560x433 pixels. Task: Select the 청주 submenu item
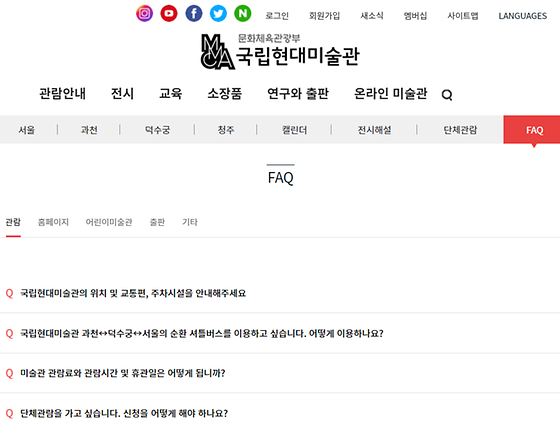click(226, 130)
